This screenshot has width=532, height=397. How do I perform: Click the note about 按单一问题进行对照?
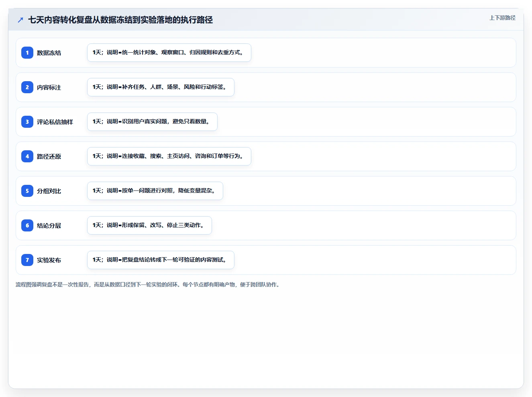[x=155, y=191]
